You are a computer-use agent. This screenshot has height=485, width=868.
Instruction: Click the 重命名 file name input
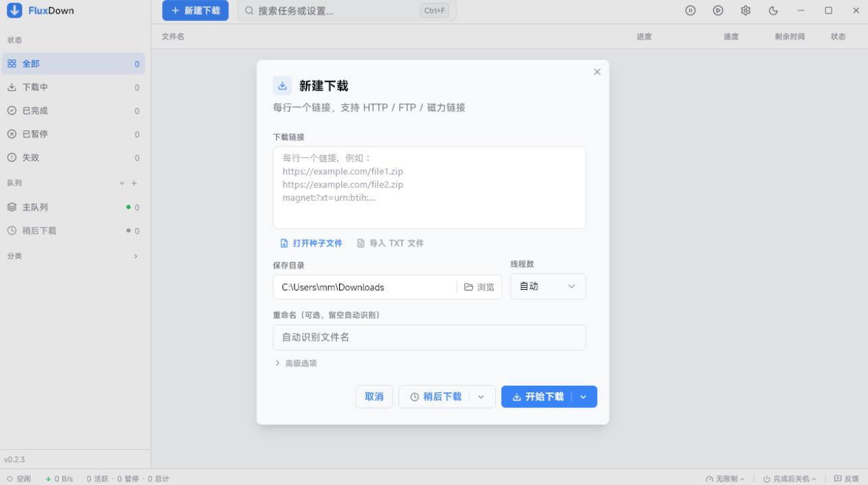point(429,337)
